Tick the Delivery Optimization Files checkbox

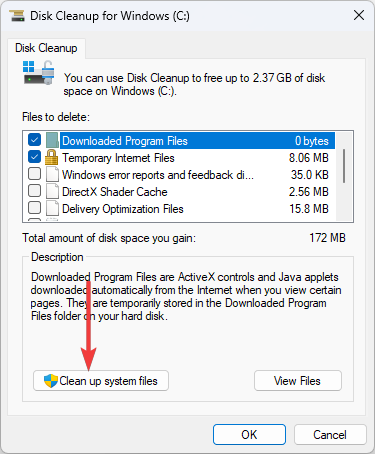pyautogui.click(x=34, y=208)
